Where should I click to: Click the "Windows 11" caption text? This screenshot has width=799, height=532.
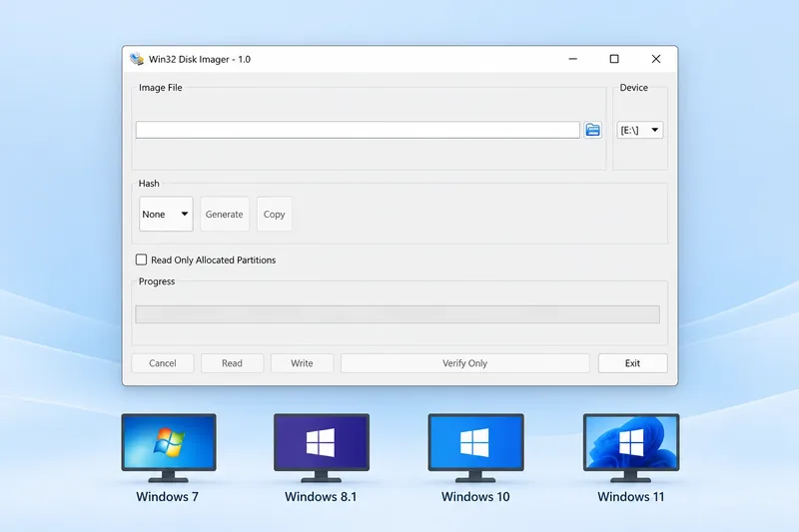click(x=631, y=496)
